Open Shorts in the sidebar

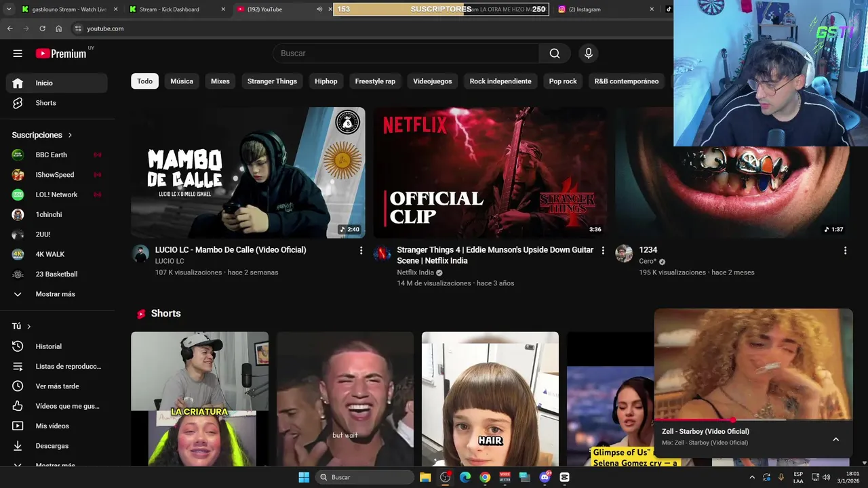[57, 103]
